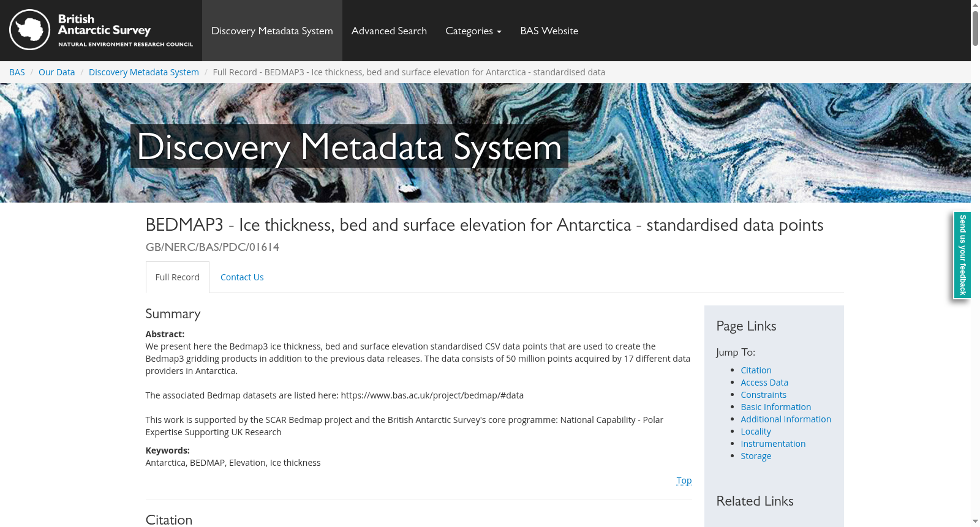Open the Discovery Metadata System nav item
980x527 pixels.
(x=272, y=31)
